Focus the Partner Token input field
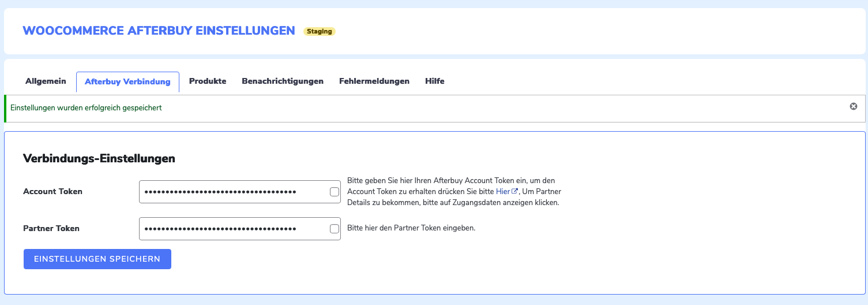 [x=240, y=229]
